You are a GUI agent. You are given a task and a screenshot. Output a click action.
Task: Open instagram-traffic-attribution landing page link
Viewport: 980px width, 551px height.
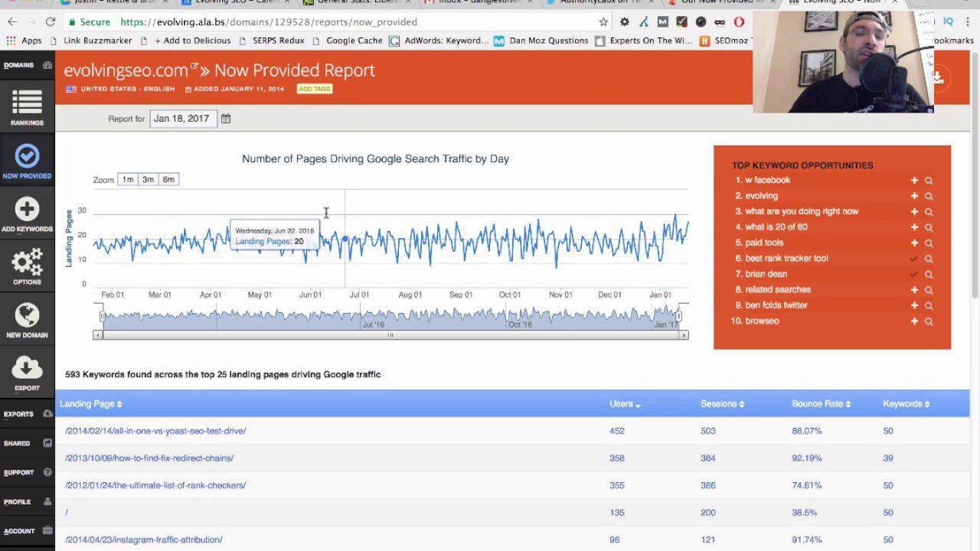pyautogui.click(x=144, y=540)
